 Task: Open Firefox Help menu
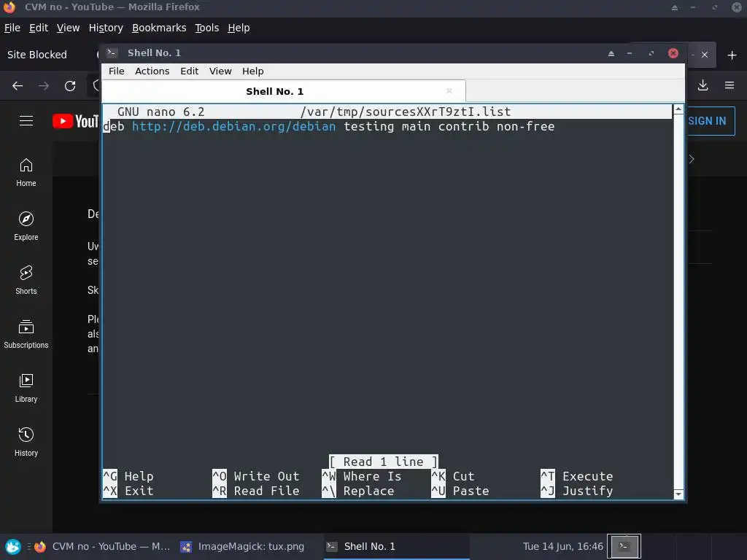[x=239, y=28]
